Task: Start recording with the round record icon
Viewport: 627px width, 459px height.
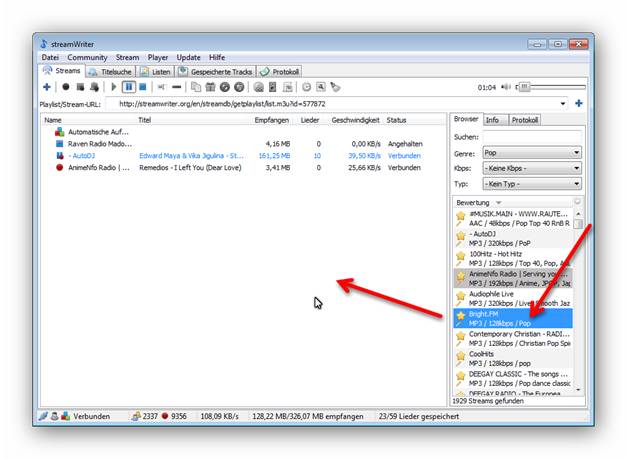Action: [66, 87]
